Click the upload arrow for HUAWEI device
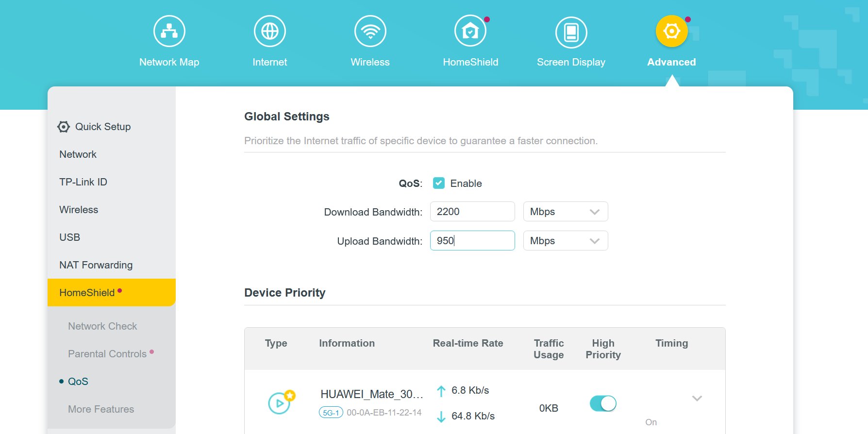This screenshot has height=434, width=868. [441, 391]
